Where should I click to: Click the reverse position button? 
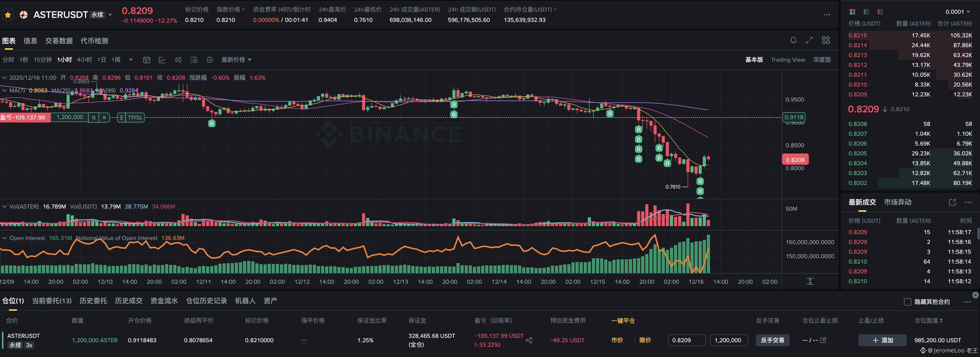772,340
